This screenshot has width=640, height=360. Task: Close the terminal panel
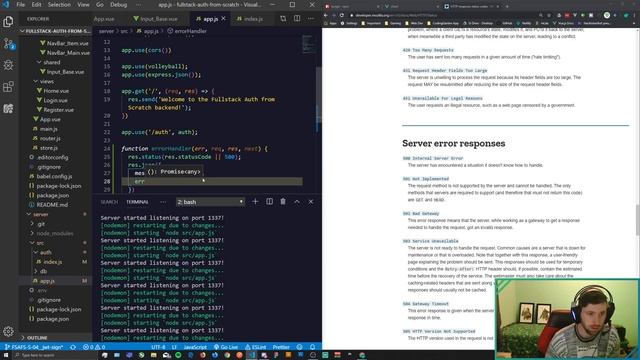311,202
